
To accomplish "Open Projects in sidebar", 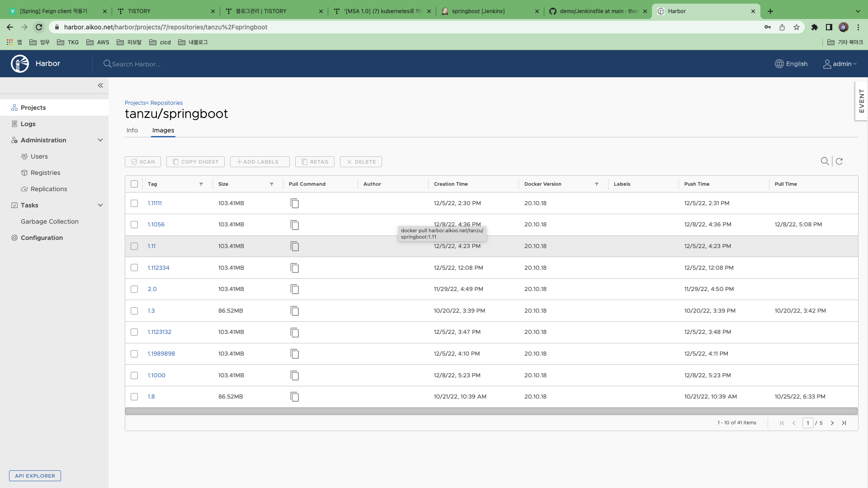I will 54,108.
